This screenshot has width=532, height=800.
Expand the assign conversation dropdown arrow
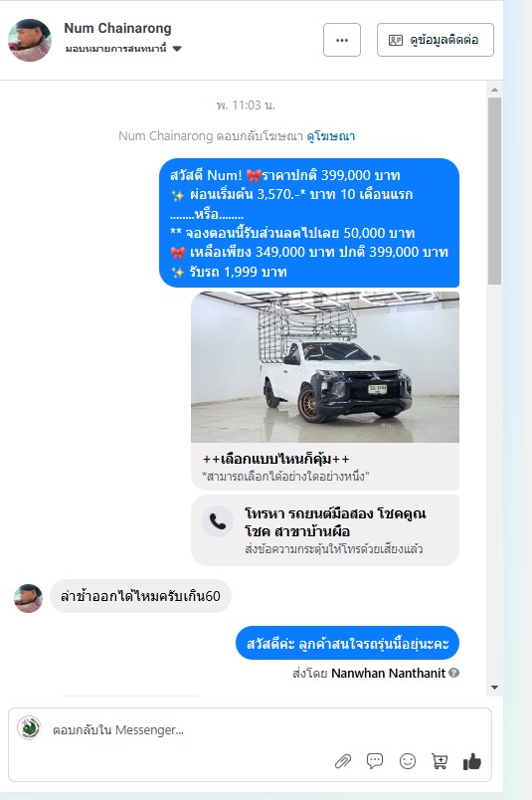tap(177, 49)
